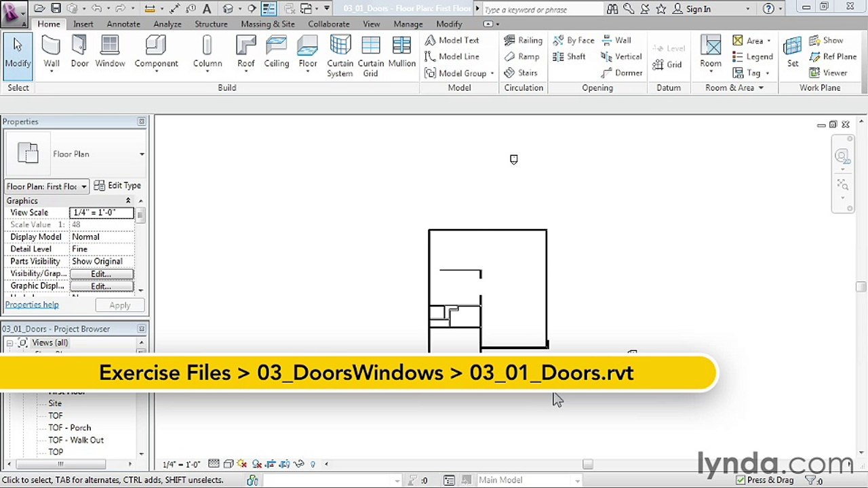This screenshot has height=488, width=868.
Task: Select the Wall tool
Action: (52, 53)
